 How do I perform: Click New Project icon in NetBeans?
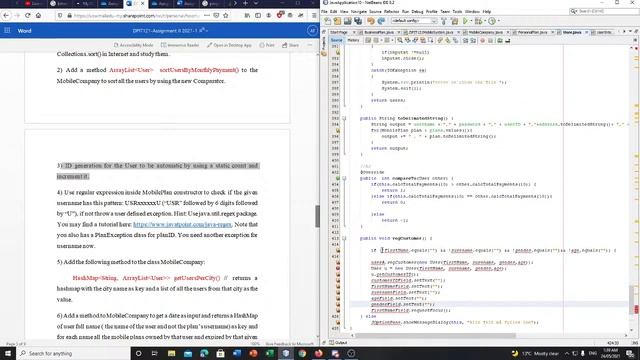pyautogui.click(x=337, y=21)
